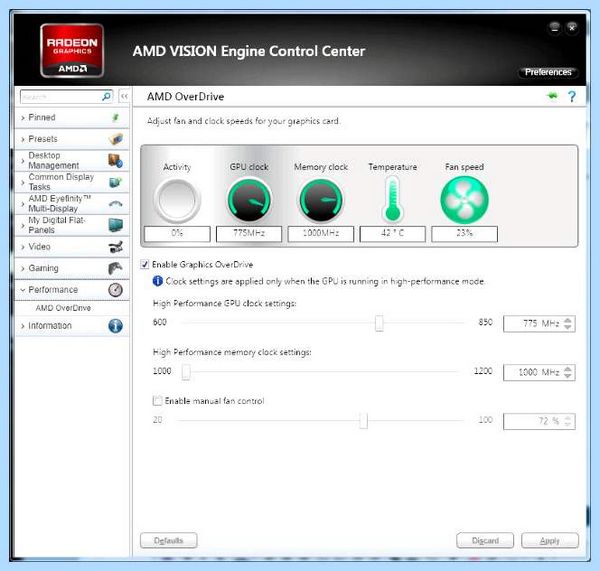Toggle Enable Graphics OverDrive checkbox
The width and height of the screenshot is (600, 571).
[x=145, y=264]
